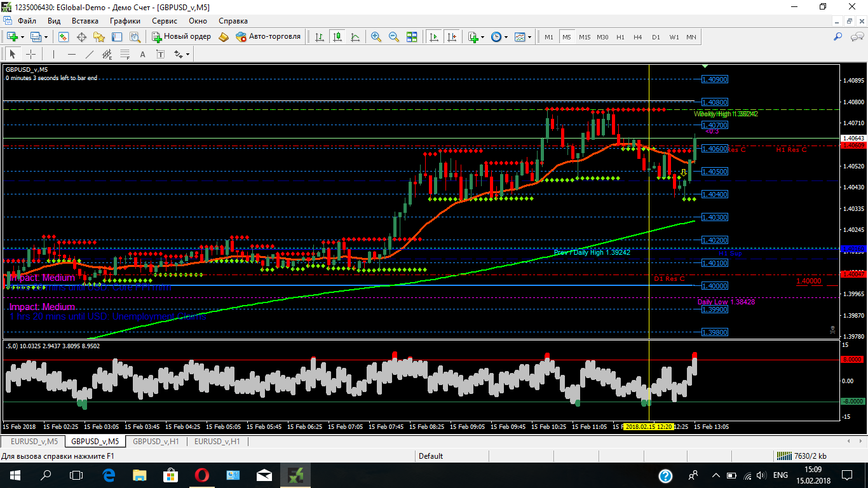Image resolution: width=868 pixels, height=488 pixels.
Task: Click the Новый ордер button
Action: [x=181, y=37]
